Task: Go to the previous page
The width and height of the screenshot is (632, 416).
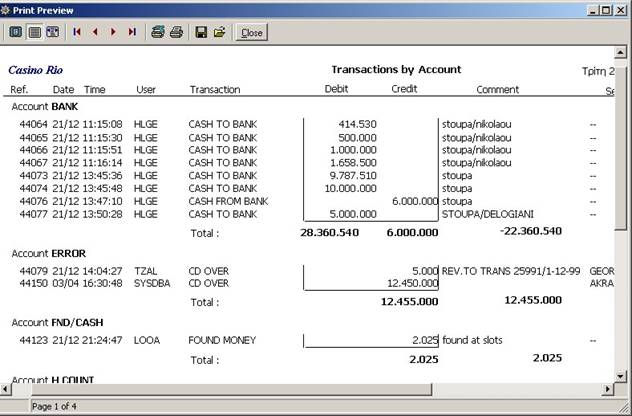Action: [95, 32]
